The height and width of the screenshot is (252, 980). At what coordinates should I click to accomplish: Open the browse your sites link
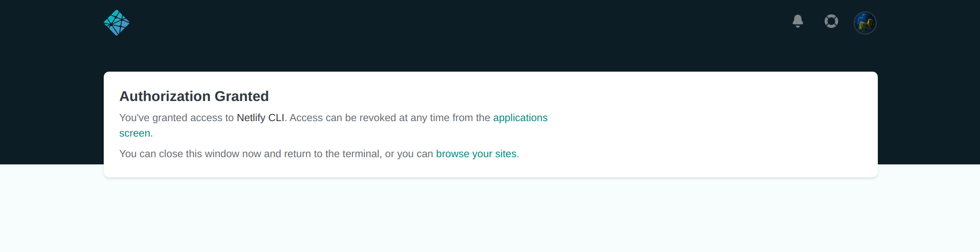tap(476, 154)
